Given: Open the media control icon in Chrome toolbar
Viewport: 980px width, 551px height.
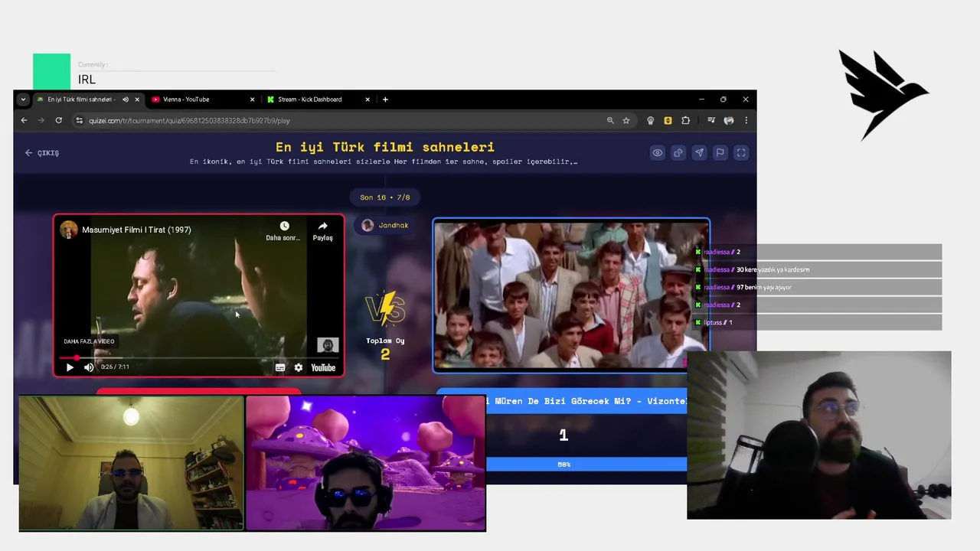Looking at the screenshot, I should (x=711, y=120).
